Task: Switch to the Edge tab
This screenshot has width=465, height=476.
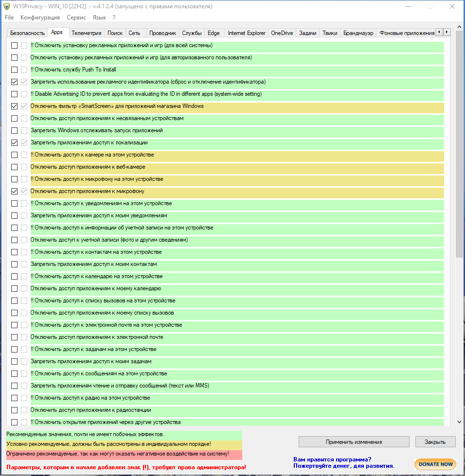Action: pyautogui.click(x=214, y=33)
